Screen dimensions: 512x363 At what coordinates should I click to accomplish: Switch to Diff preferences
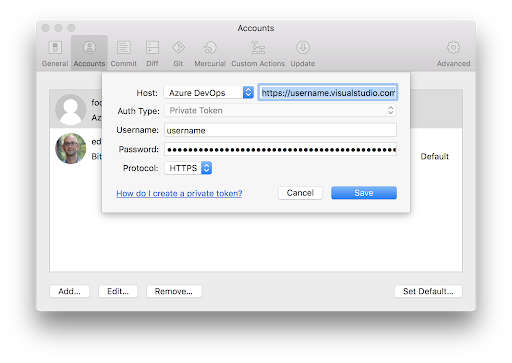[152, 53]
